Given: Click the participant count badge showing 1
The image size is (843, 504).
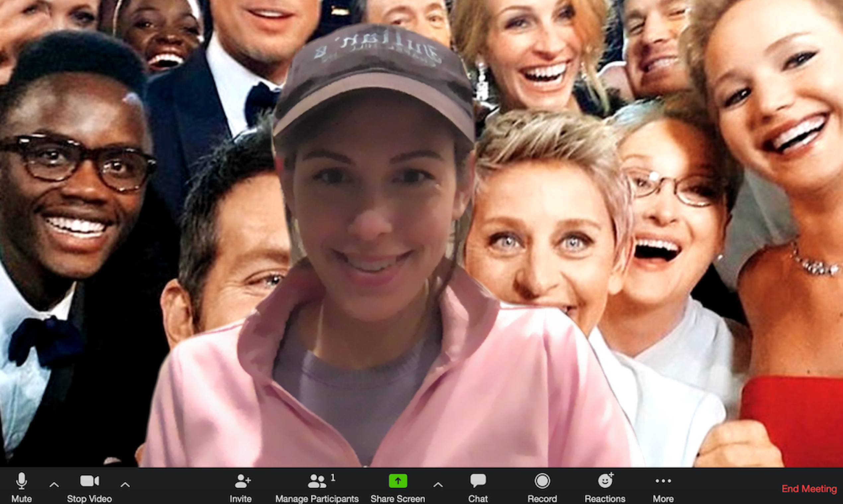Looking at the screenshot, I should click(333, 478).
